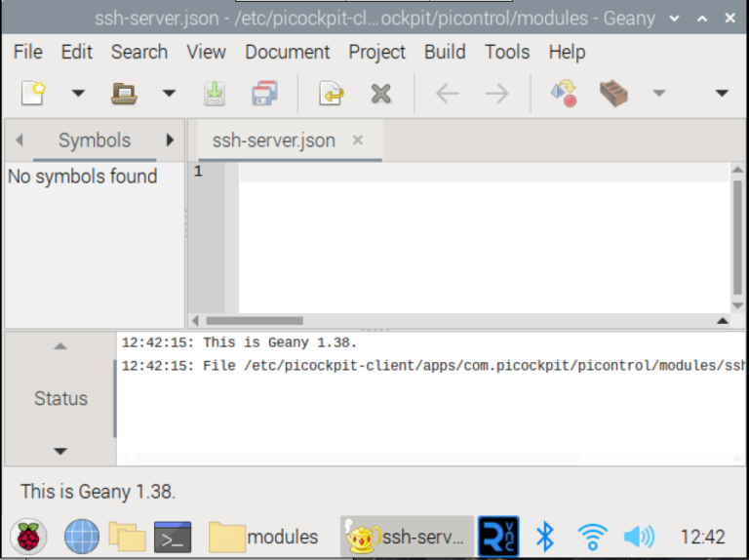
Task: Launch the web browser globe icon
Action: coord(82,537)
